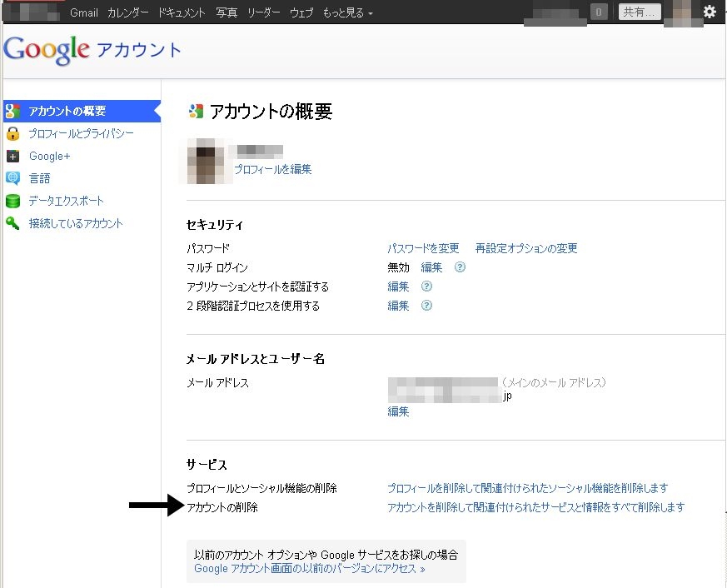The width and height of the screenshot is (727, 588).
Task: Click 編集 for 2 段階認証プロセス
Action: pos(398,305)
